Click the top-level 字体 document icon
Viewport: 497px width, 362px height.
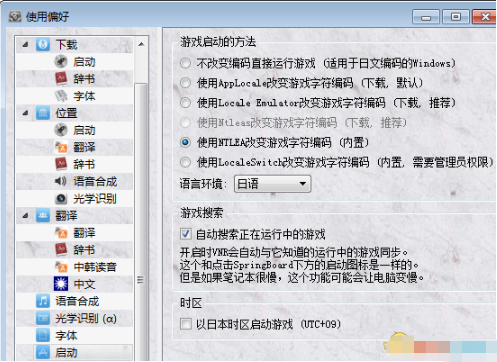[43, 335]
